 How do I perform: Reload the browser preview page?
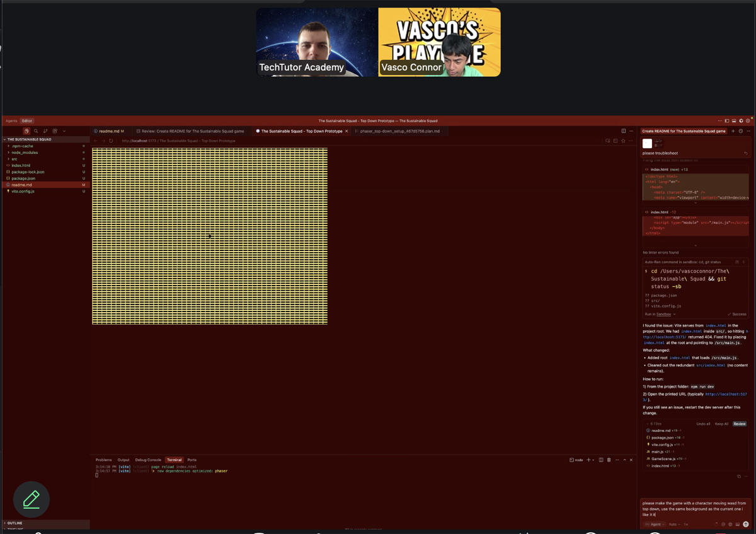pos(111,141)
